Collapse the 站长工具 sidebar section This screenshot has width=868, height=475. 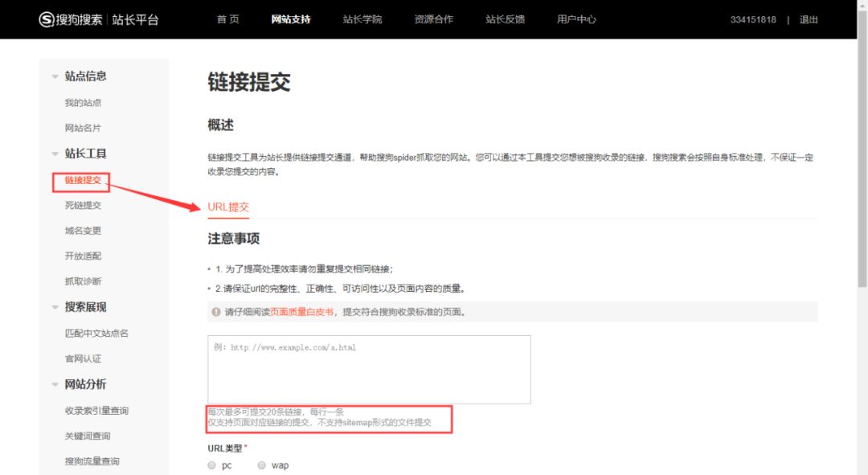pos(55,154)
